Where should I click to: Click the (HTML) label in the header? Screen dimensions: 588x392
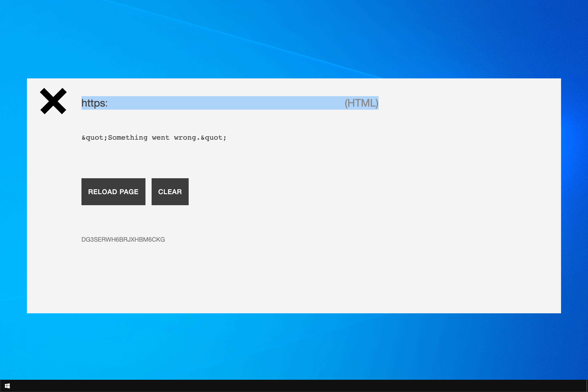point(361,103)
